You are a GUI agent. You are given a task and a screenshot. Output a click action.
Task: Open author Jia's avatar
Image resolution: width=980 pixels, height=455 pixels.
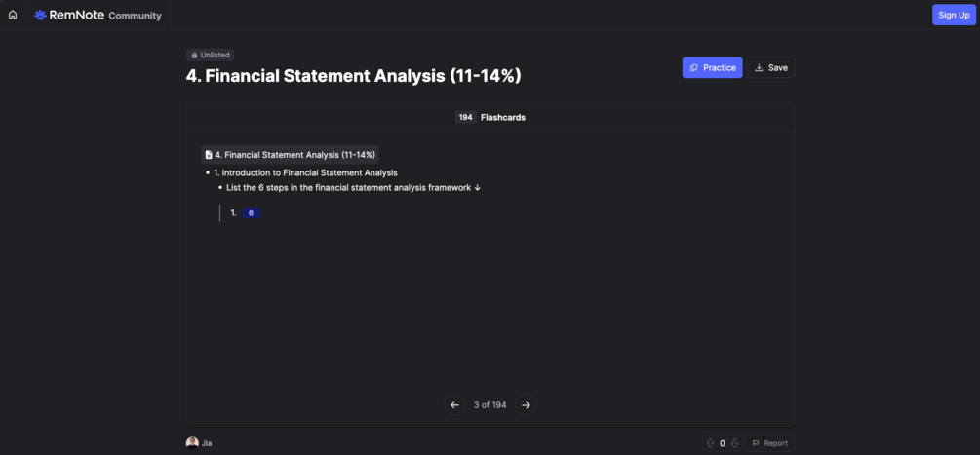192,443
